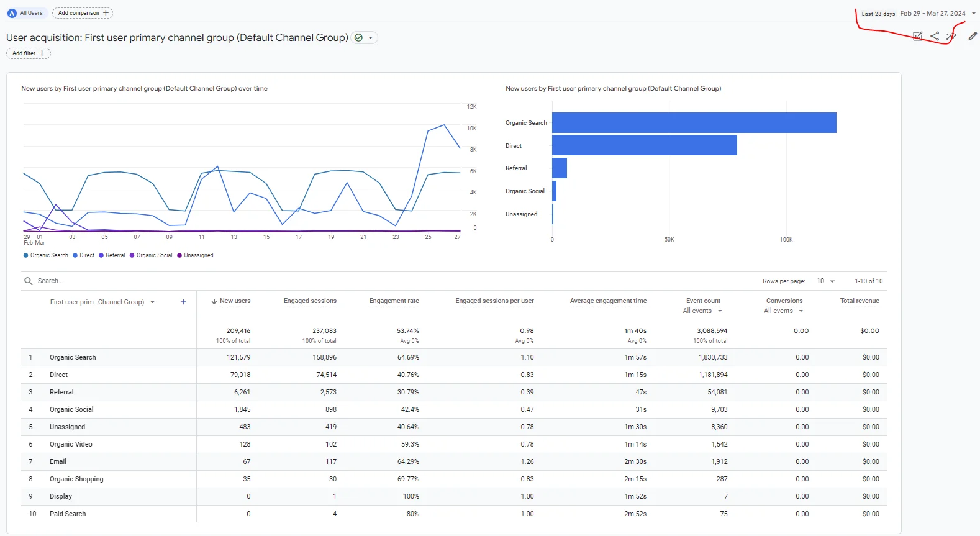The width and height of the screenshot is (980, 536).
Task: Select the Unassigned table row label
Action: click(x=67, y=427)
